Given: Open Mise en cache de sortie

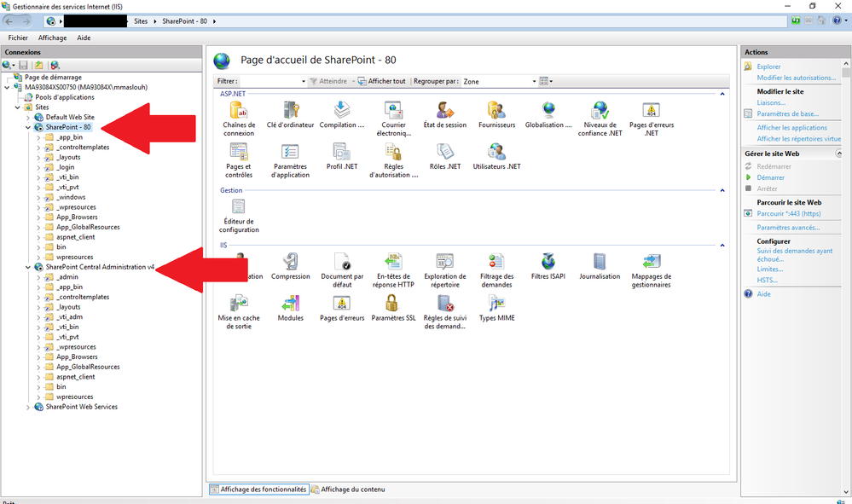Looking at the screenshot, I should point(239,312).
